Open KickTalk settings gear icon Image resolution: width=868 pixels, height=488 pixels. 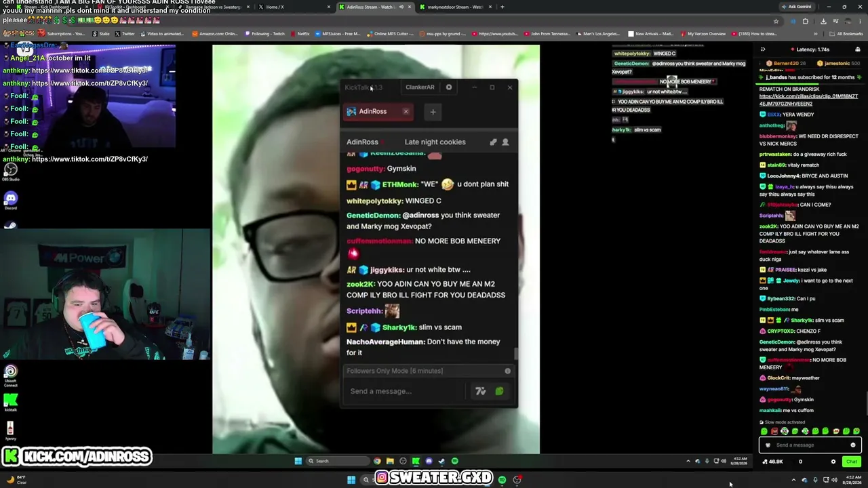pyautogui.click(x=449, y=87)
